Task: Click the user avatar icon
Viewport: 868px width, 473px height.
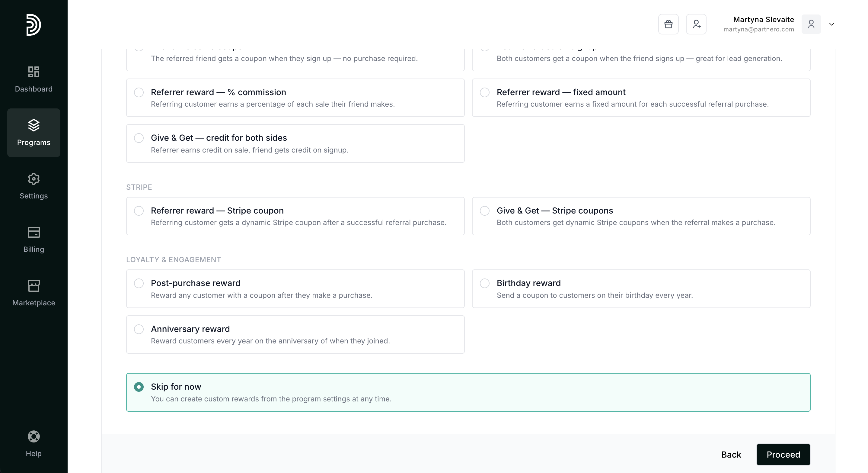Action: click(811, 24)
